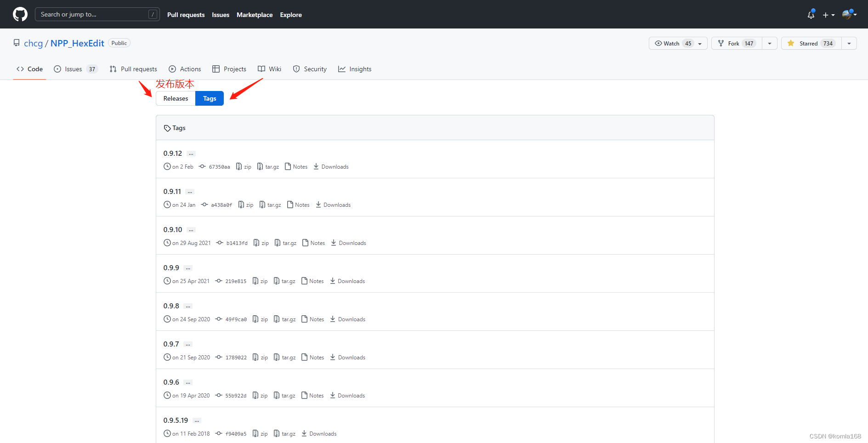This screenshot has height=443, width=868.
Task: Open commit 219e815
Action: pyautogui.click(x=231, y=281)
